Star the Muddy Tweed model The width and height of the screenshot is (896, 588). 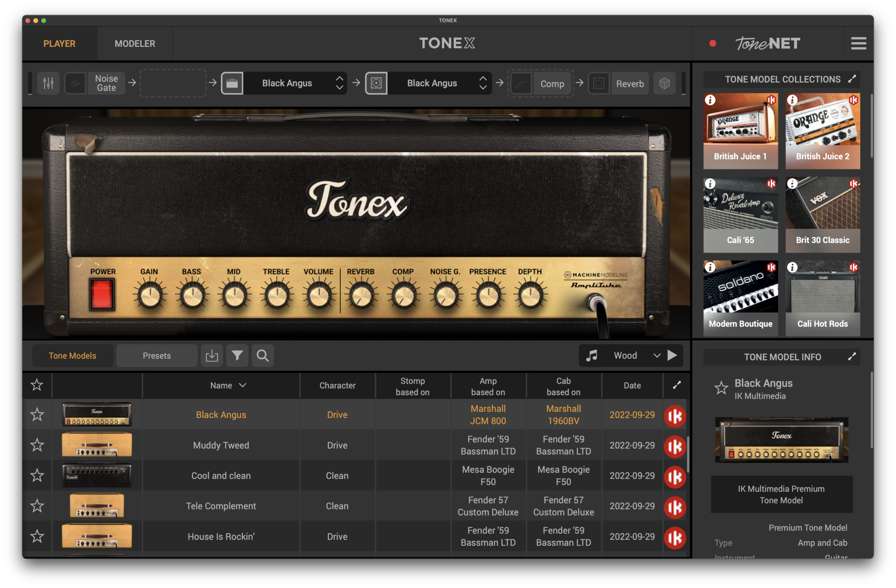37,445
